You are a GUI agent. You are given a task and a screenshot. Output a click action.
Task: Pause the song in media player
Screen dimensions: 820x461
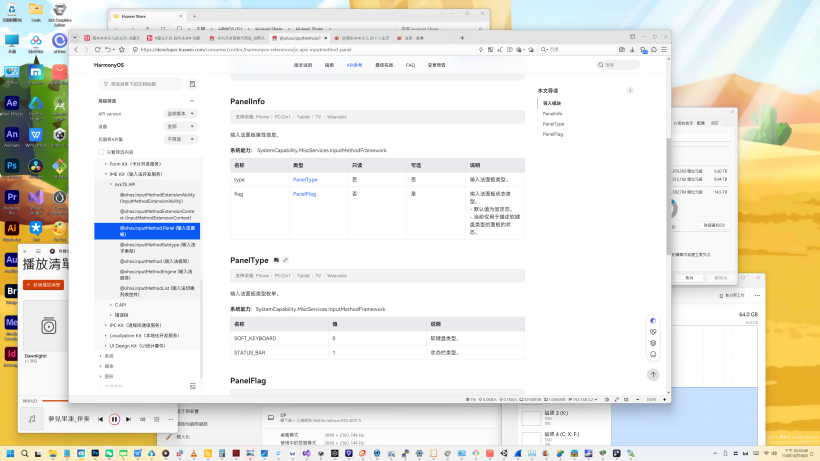114,419
